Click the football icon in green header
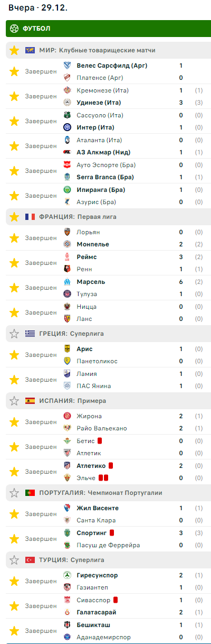 tap(14, 29)
